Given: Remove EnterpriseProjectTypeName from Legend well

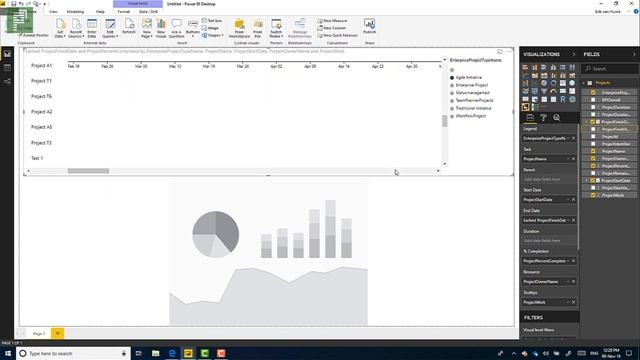Looking at the screenshot, I should click(573, 138).
